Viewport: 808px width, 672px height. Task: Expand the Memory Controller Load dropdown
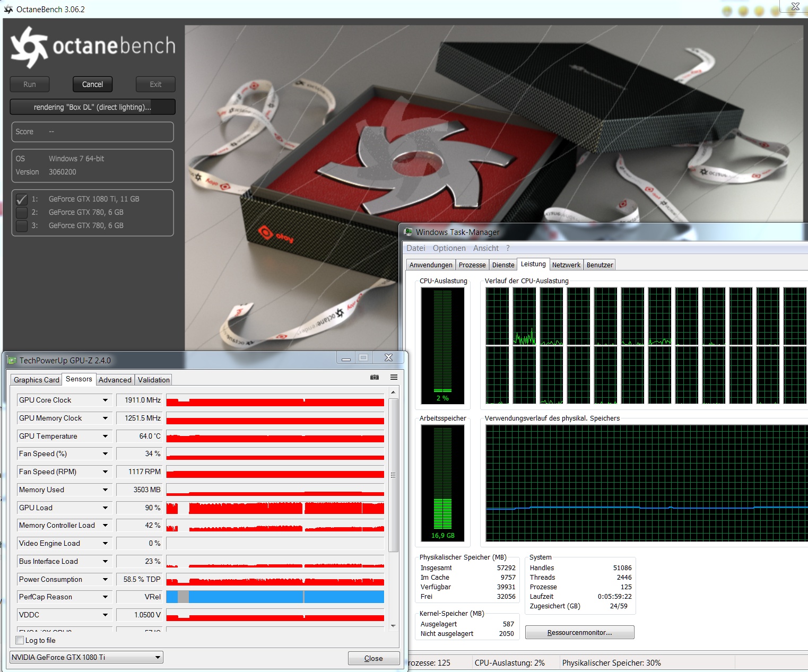(105, 526)
